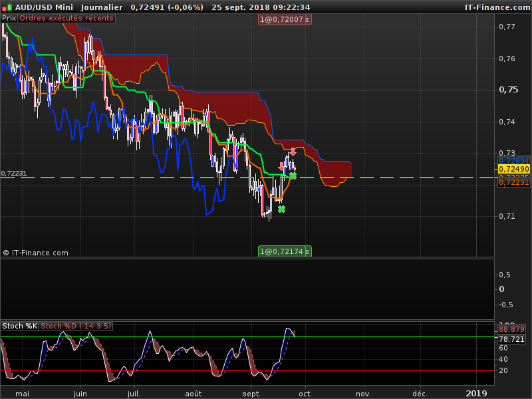
Task: Open the Prix label in the price panel
Action: pyautogui.click(x=9, y=18)
